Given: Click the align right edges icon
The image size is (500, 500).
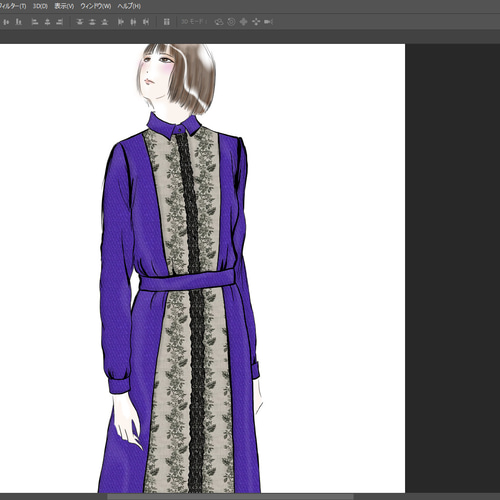Looking at the screenshot, I should 59,22.
